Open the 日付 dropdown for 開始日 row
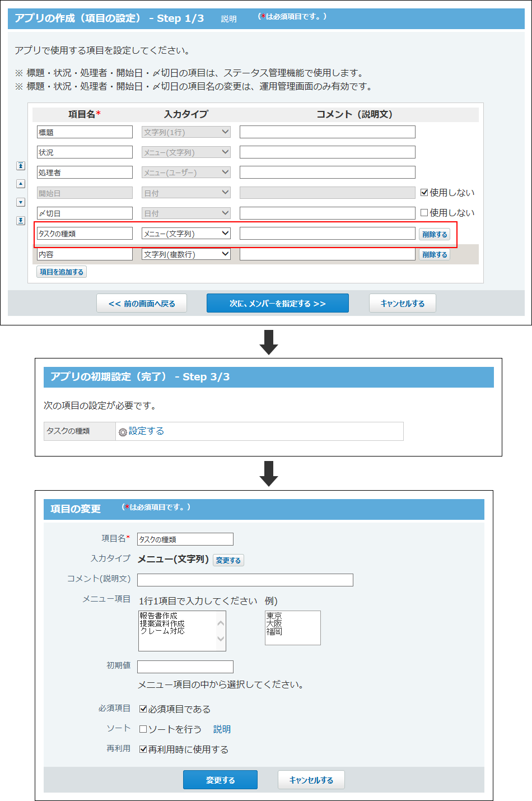This screenshot has height=801, width=532. coord(186,193)
